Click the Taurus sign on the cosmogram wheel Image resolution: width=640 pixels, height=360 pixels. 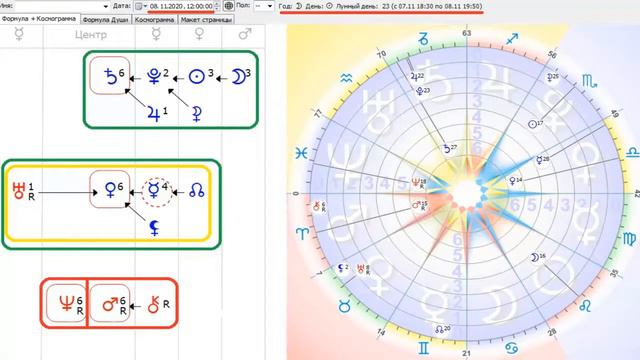pos(345,307)
